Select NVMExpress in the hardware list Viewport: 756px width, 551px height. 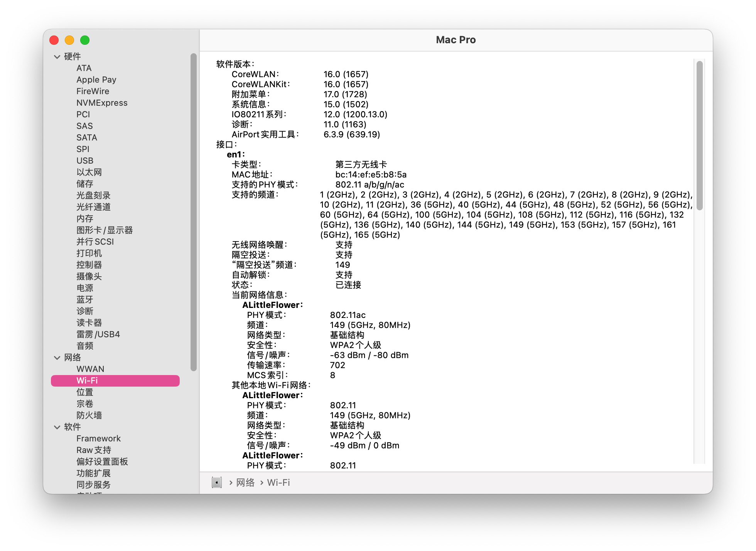click(x=102, y=103)
